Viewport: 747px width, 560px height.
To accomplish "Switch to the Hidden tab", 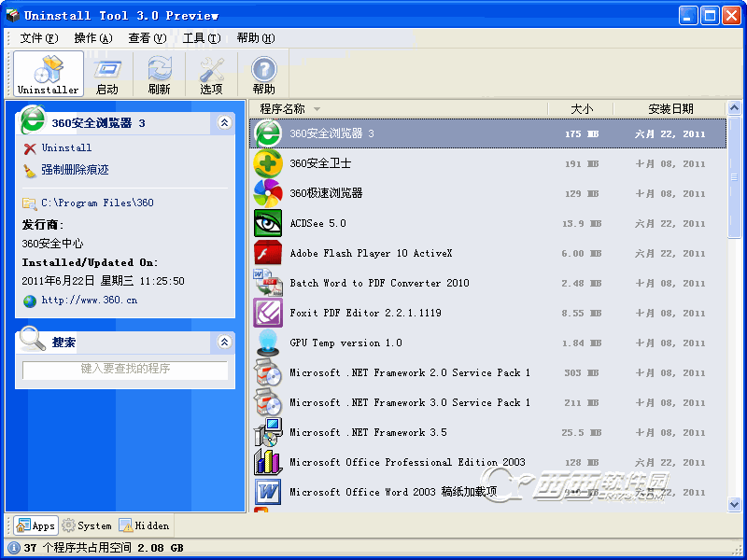I will coord(145,525).
